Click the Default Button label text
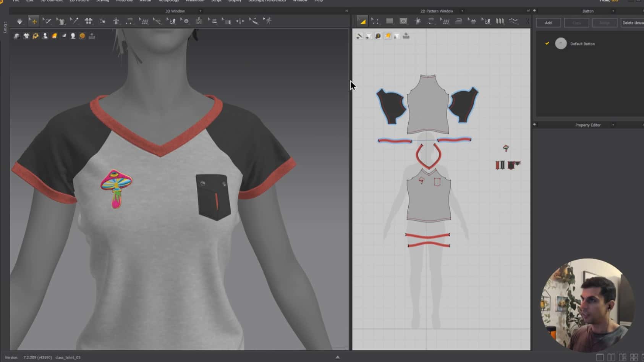Image resolution: width=644 pixels, height=362 pixels. [x=582, y=44]
